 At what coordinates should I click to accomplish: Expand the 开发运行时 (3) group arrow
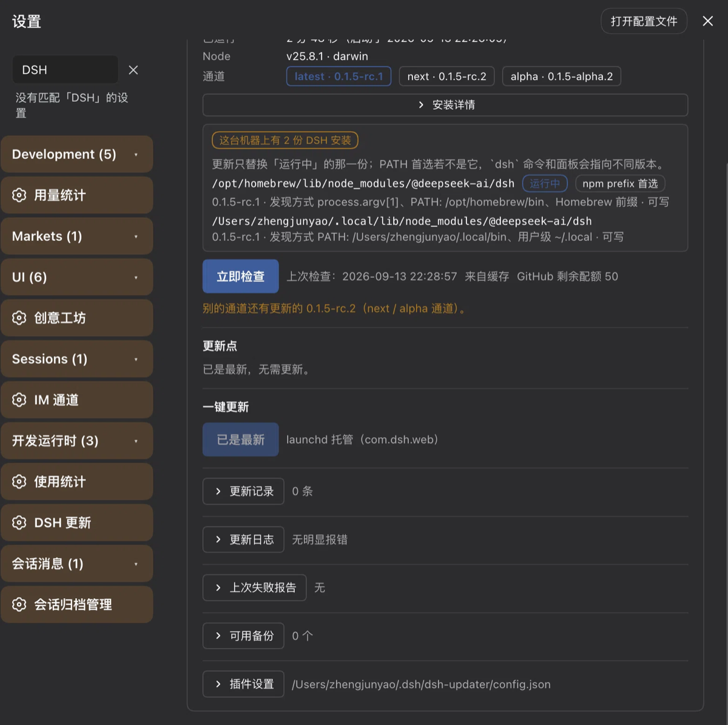click(136, 441)
